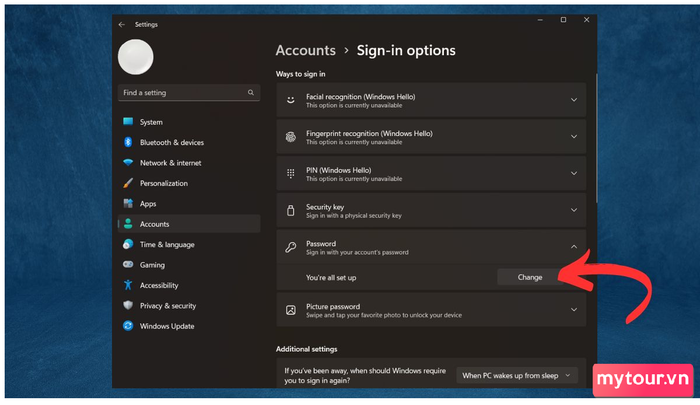Click the 'Ways to sign in' heading
This screenshot has height=405, width=700.
tap(300, 74)
